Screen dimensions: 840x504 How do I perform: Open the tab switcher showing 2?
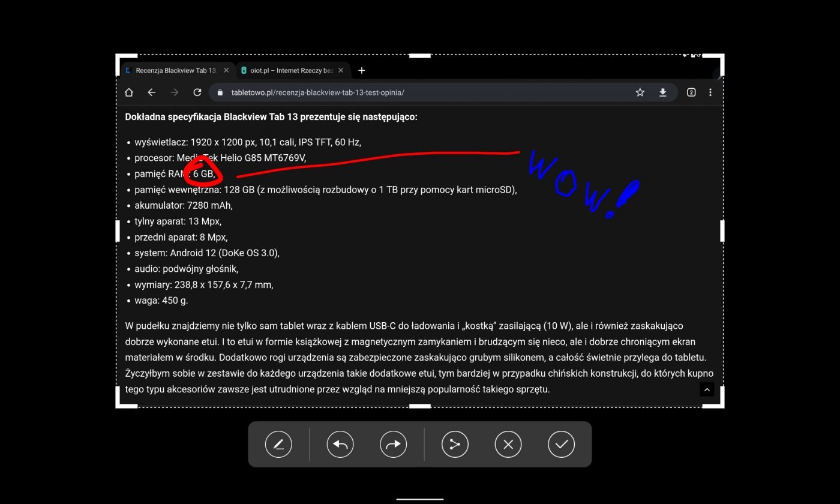tap(691, 92)
